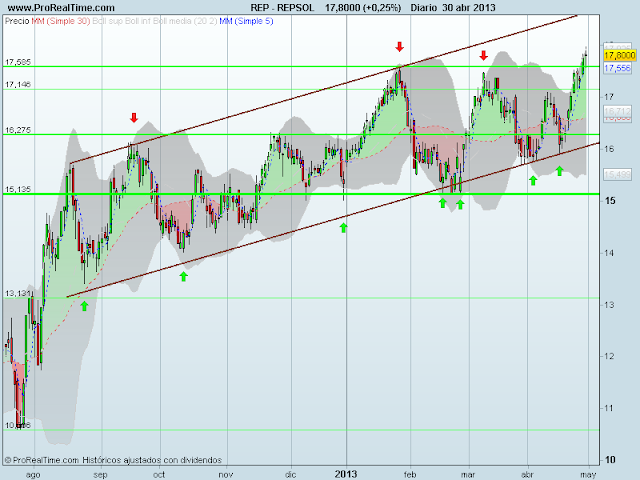Click the 16,275 horizontal level label

tap(18, 130)
